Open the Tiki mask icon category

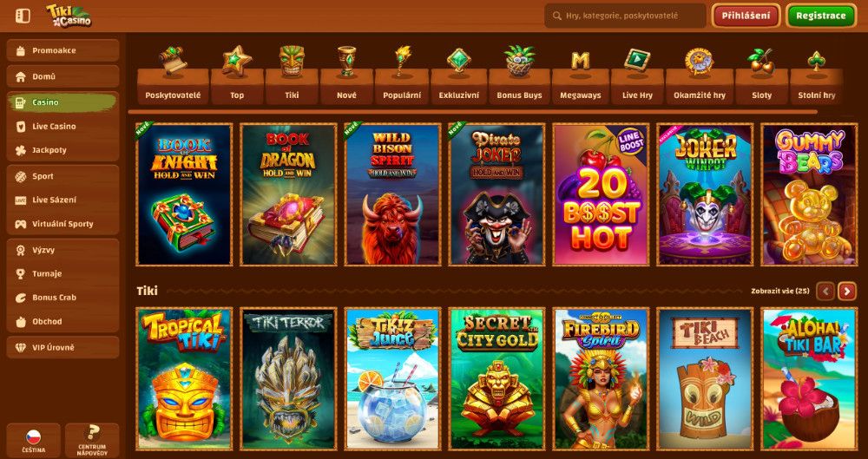click(292, 75)
